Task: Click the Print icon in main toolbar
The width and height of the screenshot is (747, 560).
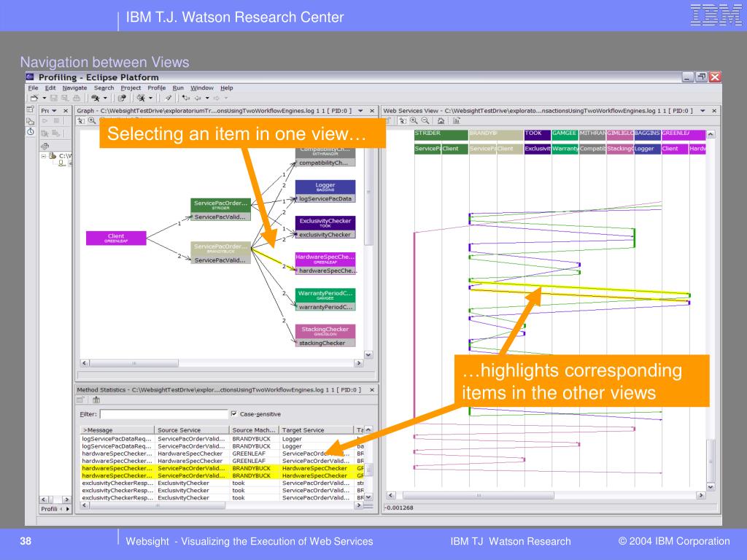Action: [76, 98]
